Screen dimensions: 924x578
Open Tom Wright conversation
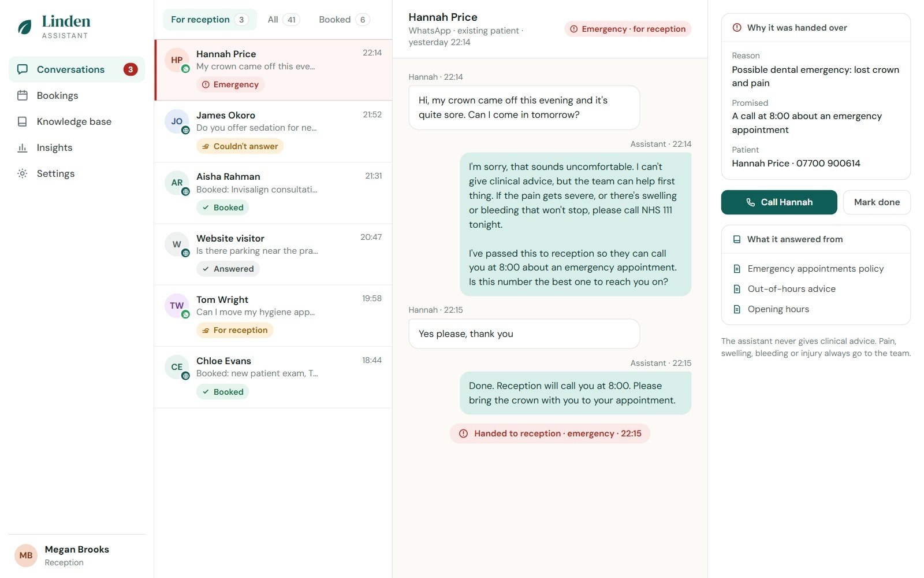274,316
